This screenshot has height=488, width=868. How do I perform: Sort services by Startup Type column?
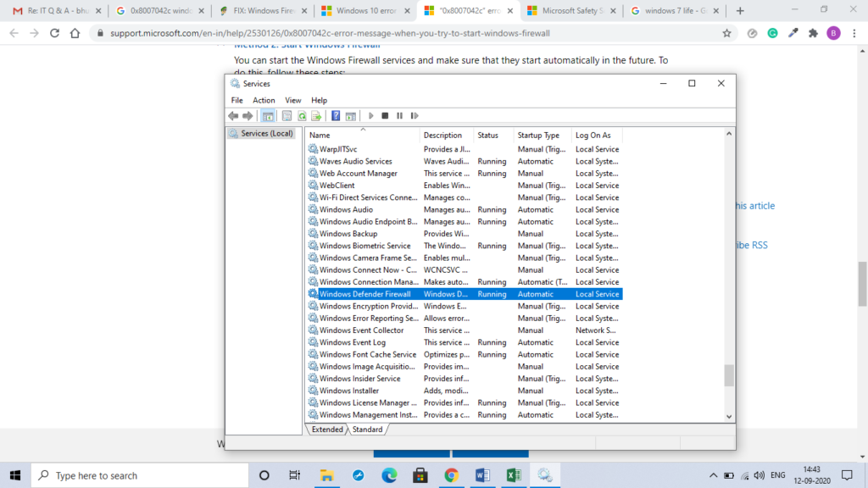(539, 135)
